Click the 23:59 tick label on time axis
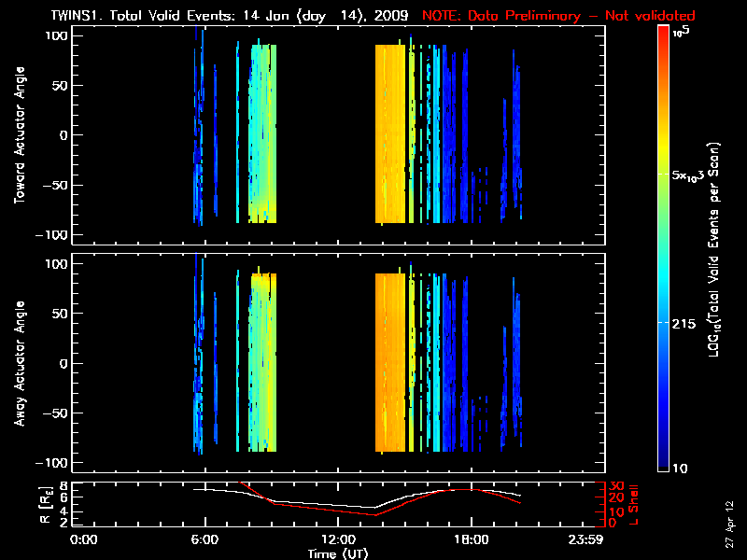 tap(599, 539)
